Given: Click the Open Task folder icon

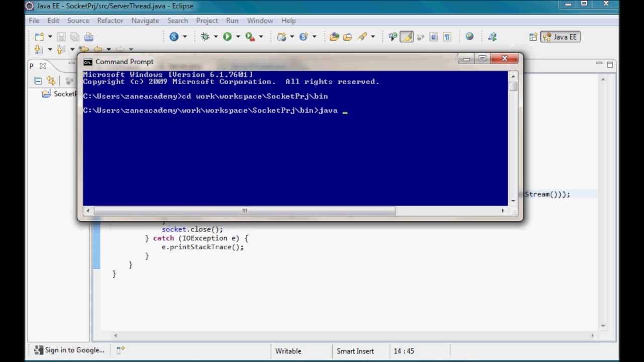Looking at the screenshot, I should (x=348, y=37).
